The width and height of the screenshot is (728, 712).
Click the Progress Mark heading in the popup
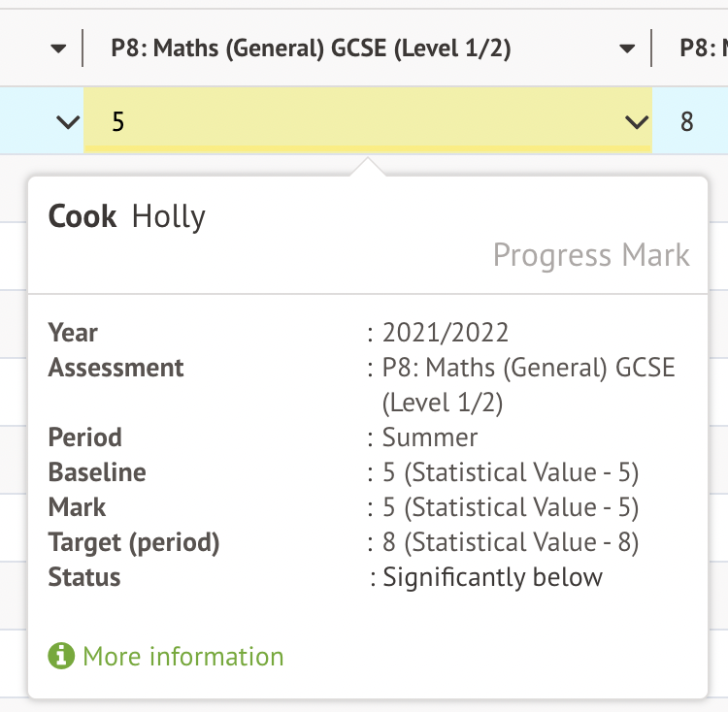point(591,255)
